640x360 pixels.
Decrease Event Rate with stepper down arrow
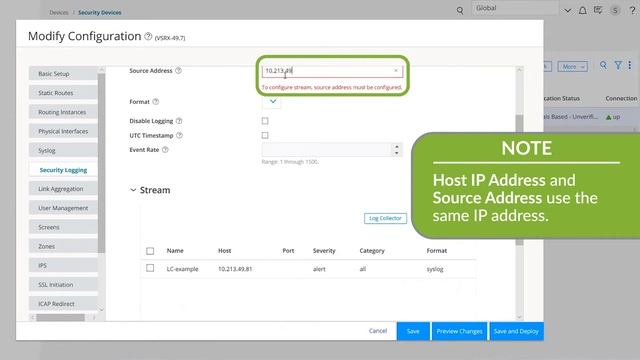pos(396,153)
